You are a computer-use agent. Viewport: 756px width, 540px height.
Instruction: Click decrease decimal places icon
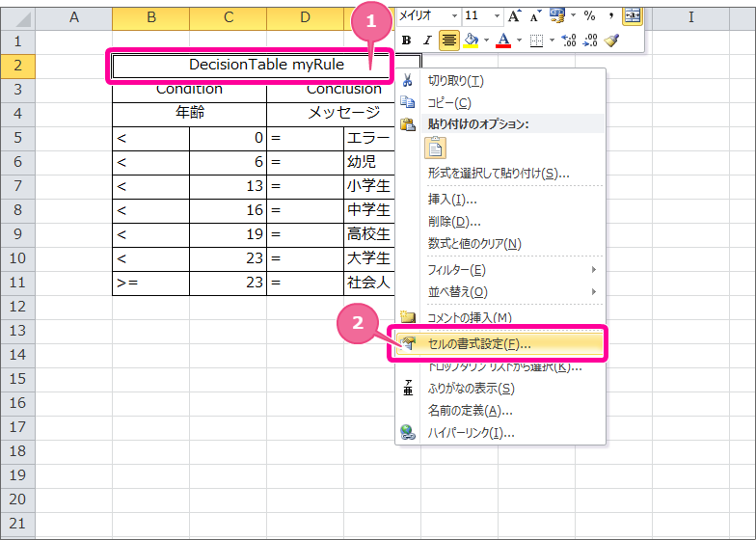pyautogui.click(x=588, y=40)
